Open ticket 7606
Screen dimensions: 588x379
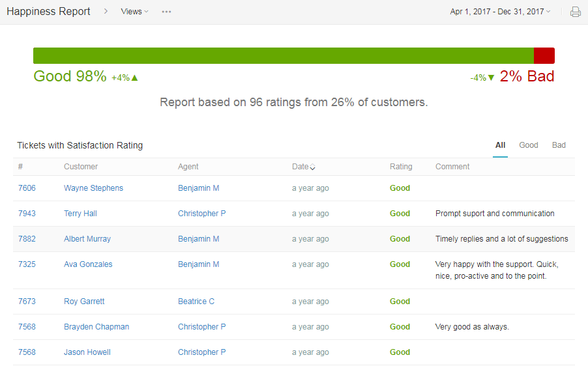(x=27, y=188)
